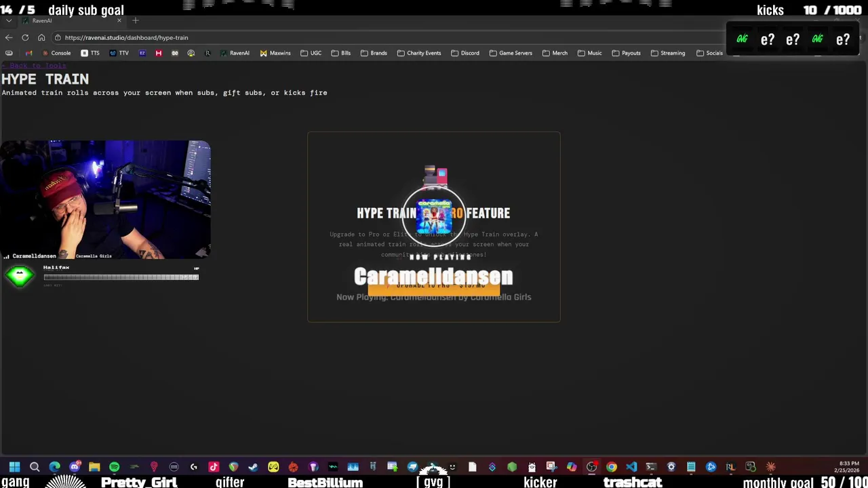Expand the Charity Events bookmarks folder
Image resolution: width=868 pixels, height=488 pixels.
[419, 53]
